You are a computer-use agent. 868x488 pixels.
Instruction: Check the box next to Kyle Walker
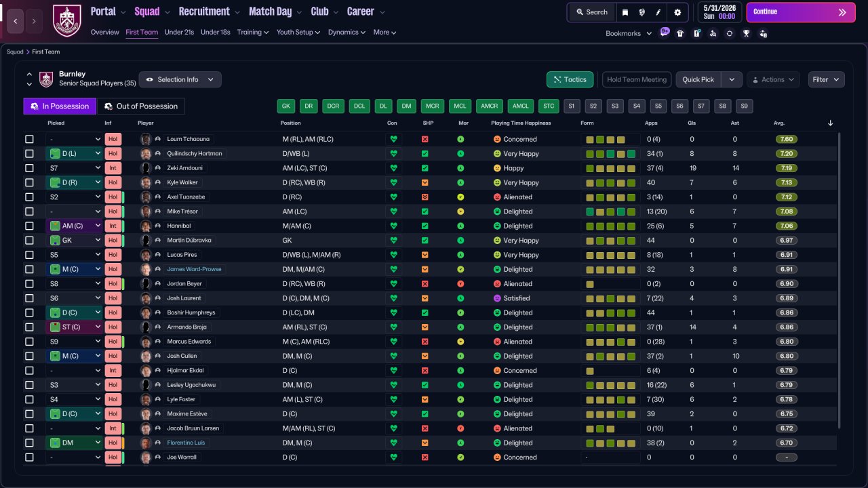tap(29, 182)
